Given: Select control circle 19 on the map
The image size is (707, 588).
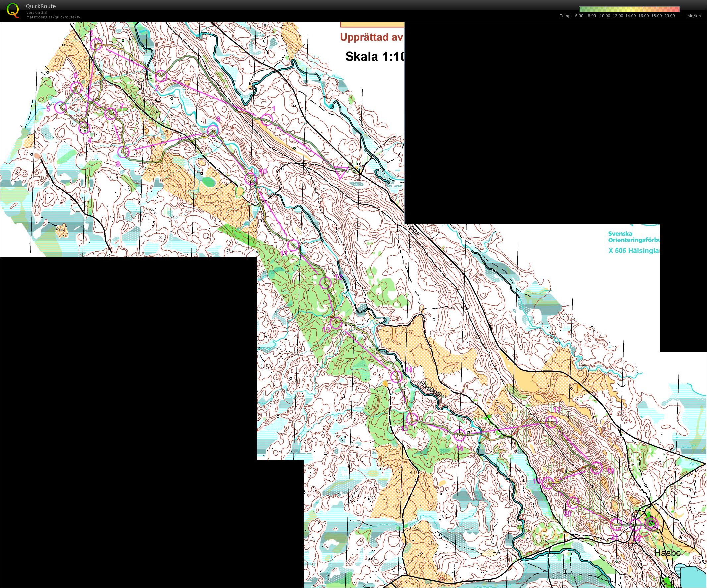Looking at the screenshot, I should tap(548, 483).
